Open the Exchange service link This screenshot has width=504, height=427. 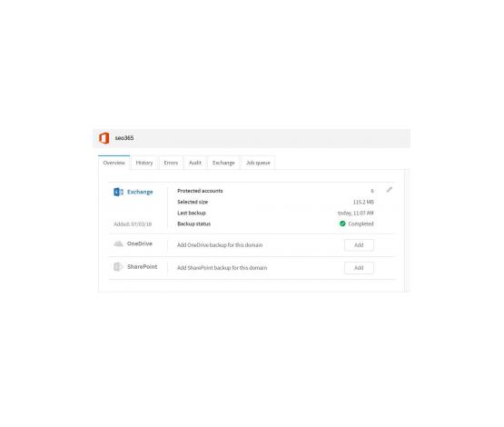coord(140,192)
